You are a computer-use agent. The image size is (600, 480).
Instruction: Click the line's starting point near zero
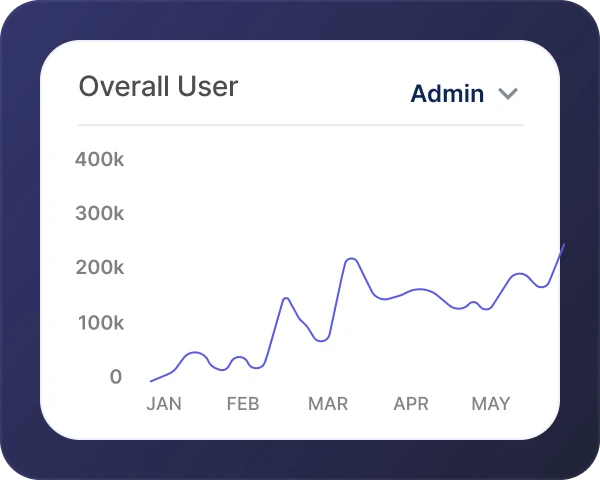[151, 381]
